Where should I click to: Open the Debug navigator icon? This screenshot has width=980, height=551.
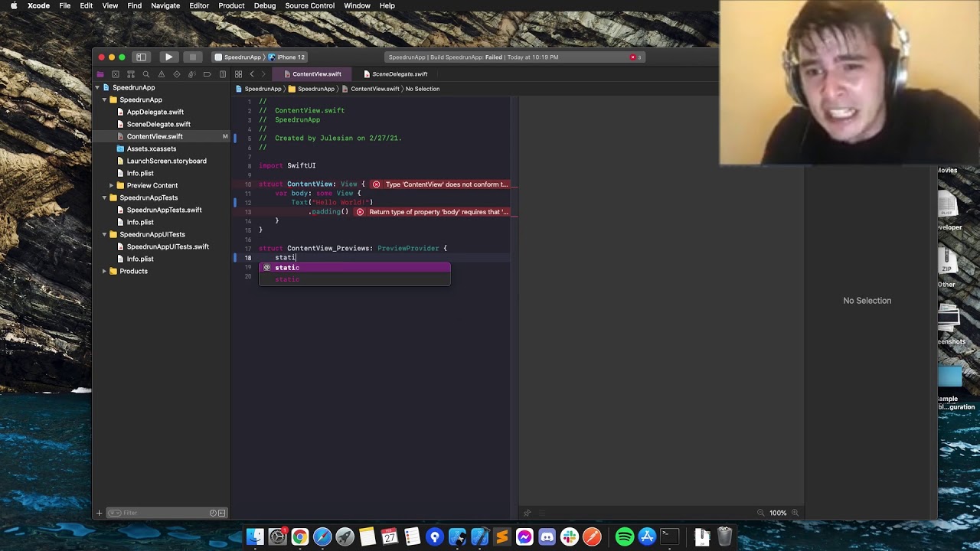pyautogui.click(x=192, y=74)
